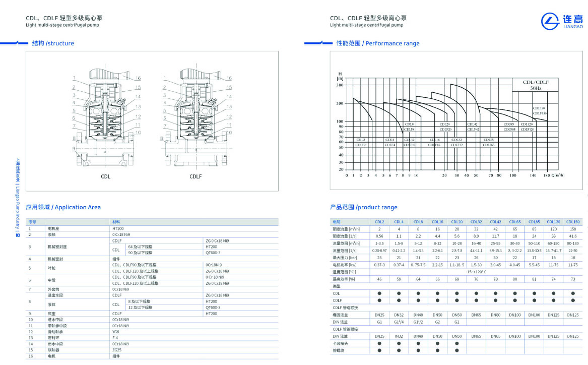Click the CDL150 curve label in chart

click(x=539, y=108)
